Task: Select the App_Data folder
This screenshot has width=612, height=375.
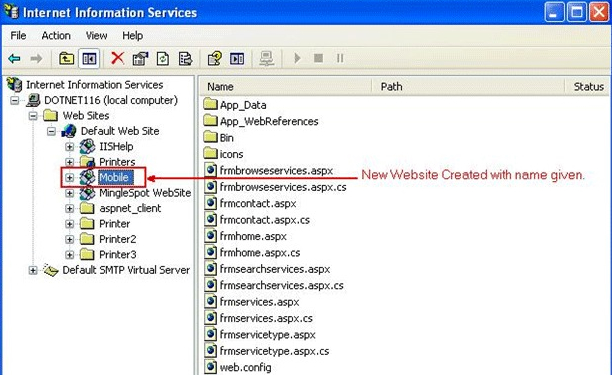Action: coord(243,105)
